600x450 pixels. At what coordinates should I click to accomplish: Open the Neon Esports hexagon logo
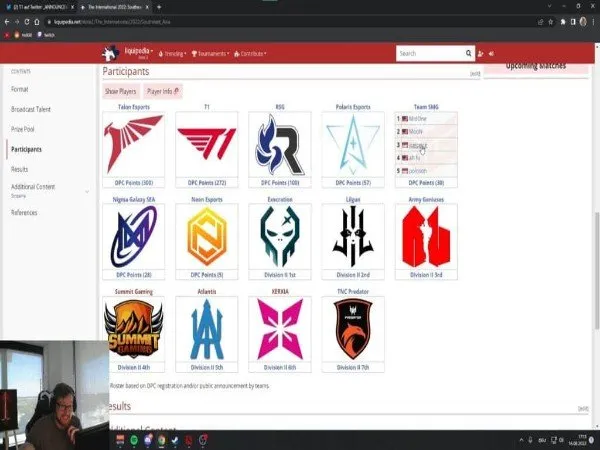tap(206, 236)
